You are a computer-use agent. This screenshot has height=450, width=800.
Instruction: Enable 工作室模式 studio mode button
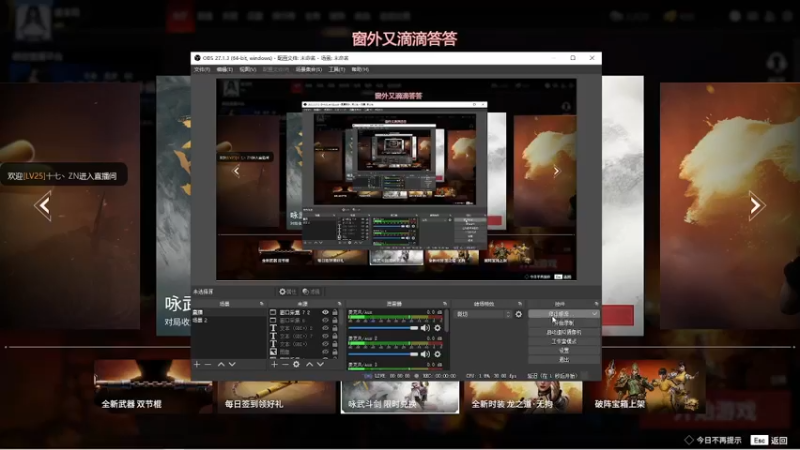(564, 341)
